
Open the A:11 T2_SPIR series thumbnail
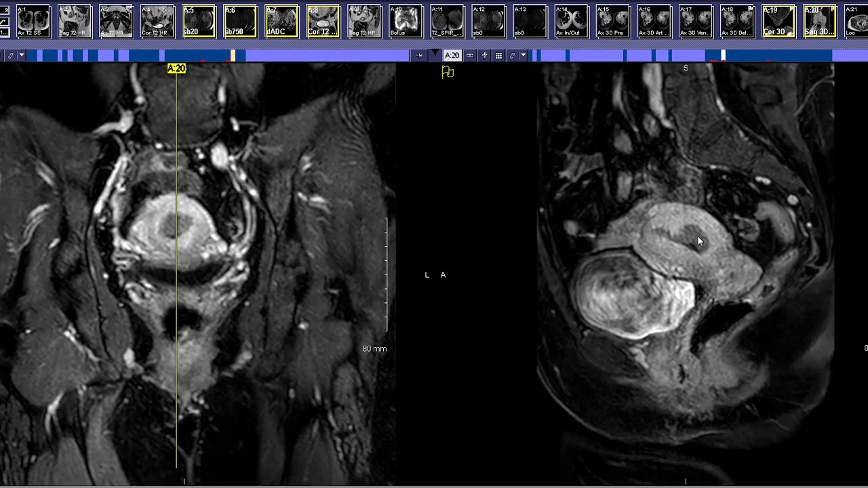447,21
